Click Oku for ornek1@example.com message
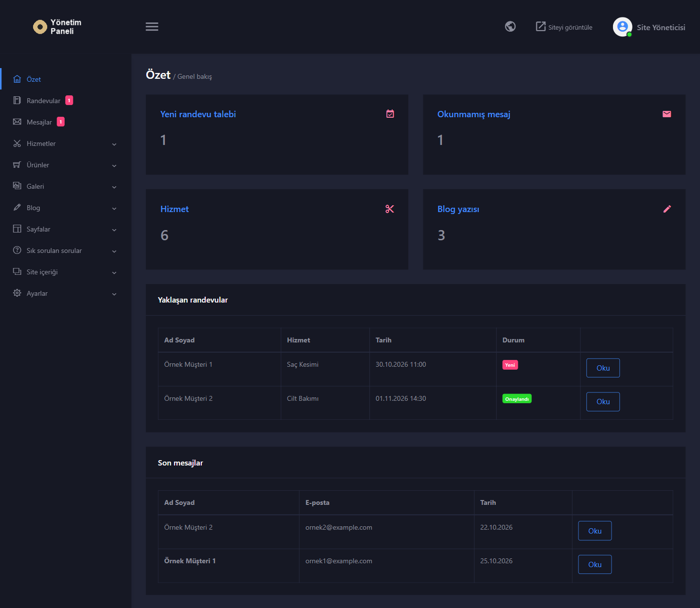This screenshot has width=700, height=608. (595, 564)
